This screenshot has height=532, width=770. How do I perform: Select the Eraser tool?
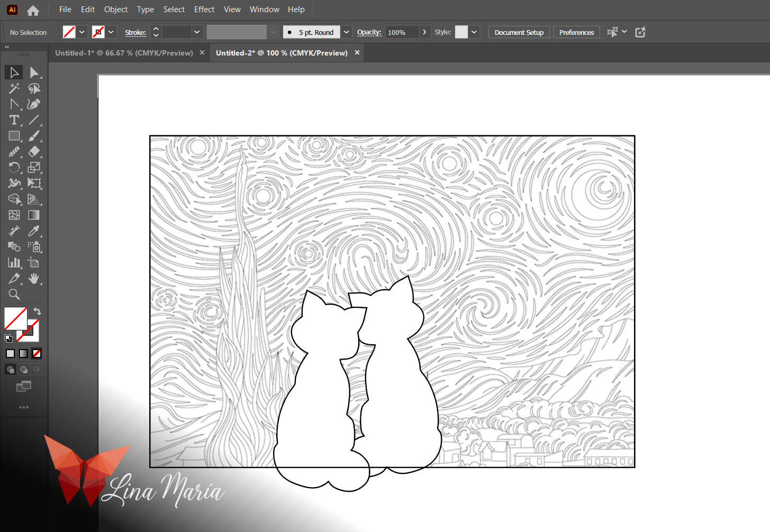[x=34, y=152]
